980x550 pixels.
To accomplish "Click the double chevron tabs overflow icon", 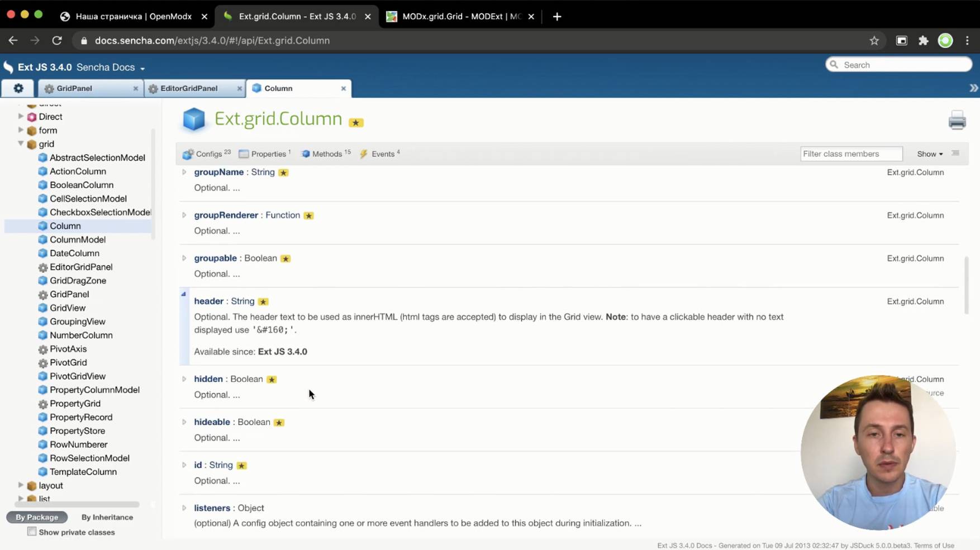I will 973,88.
